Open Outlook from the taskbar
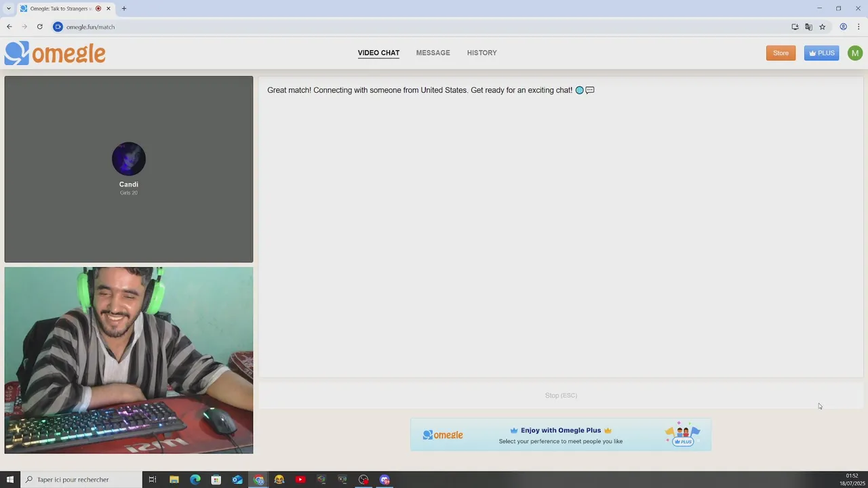 tap(237, 480)
